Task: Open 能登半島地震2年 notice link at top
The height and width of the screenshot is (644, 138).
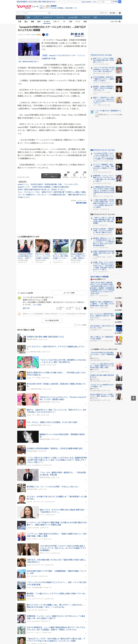Action: pyautogui.click(x=36, y=2)
